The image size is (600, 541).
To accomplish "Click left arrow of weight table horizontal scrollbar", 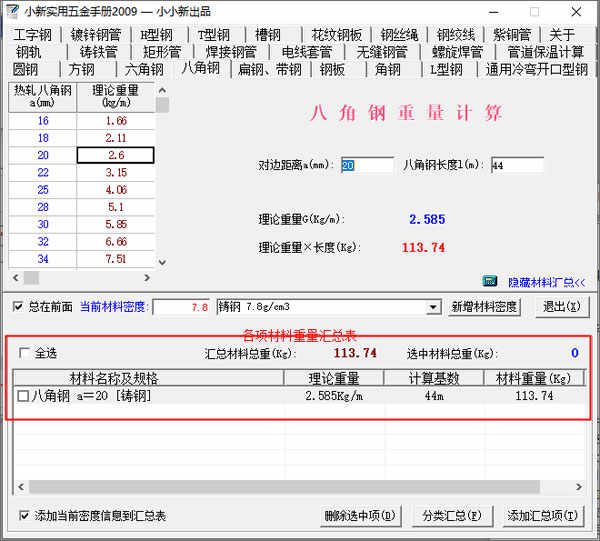I will tap(16, 277).
